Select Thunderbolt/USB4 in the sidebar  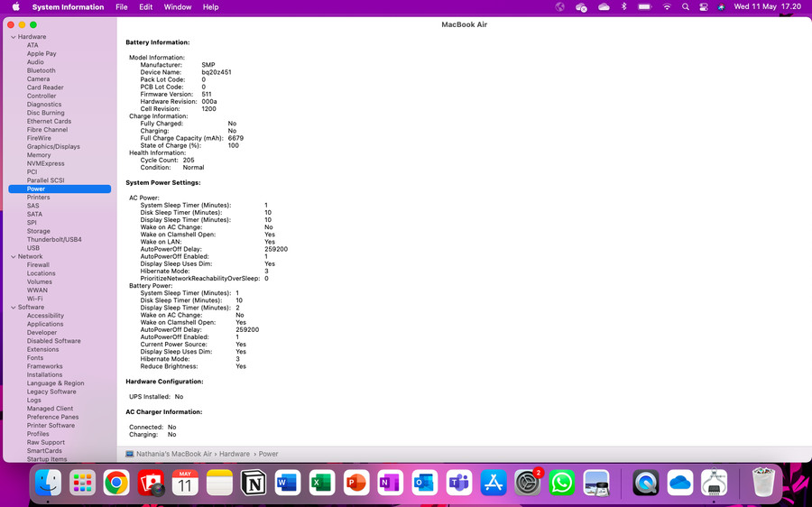(x=54, y=240)
